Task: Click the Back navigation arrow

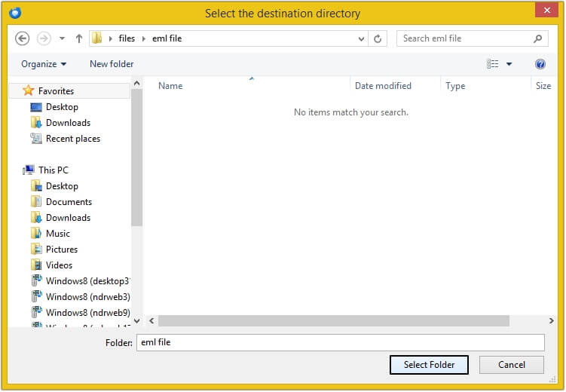Action: pyautogui.click(x=22, y=38)
